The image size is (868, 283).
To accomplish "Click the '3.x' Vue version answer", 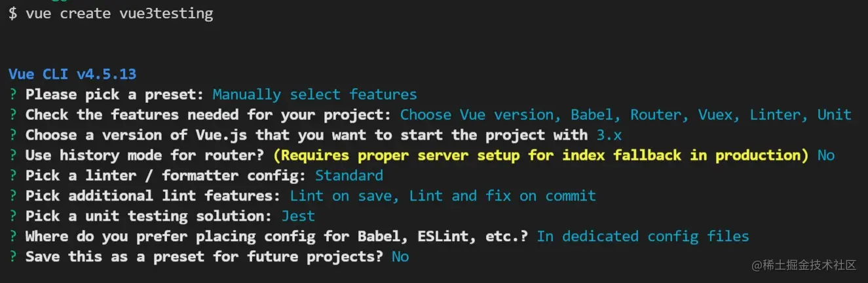I will (x=609, y=136).
